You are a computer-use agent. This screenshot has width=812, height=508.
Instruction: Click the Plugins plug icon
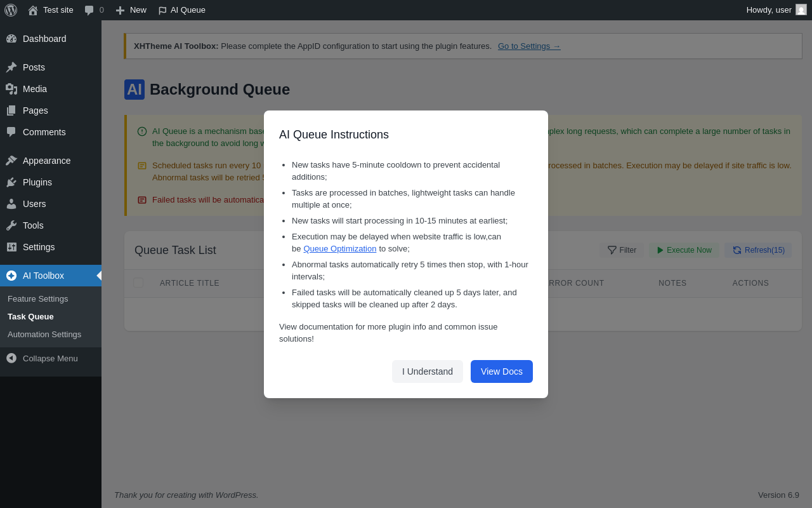coord(11,182)
